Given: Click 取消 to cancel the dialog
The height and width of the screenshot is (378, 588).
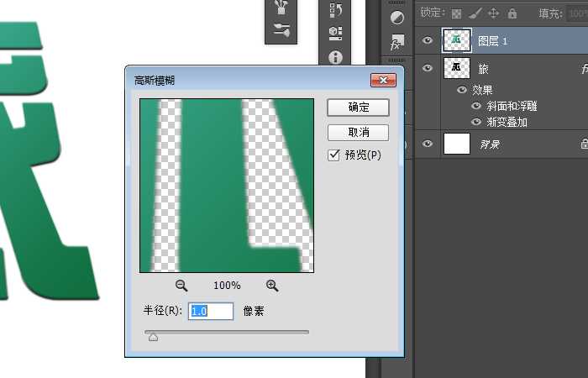Looking at the screenshot, I should [358, 133].
